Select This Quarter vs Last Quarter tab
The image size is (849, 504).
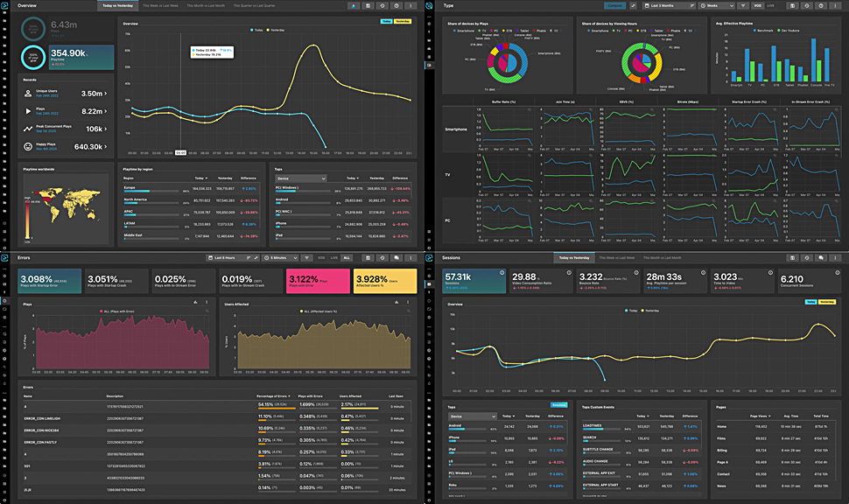pos(255,5)
